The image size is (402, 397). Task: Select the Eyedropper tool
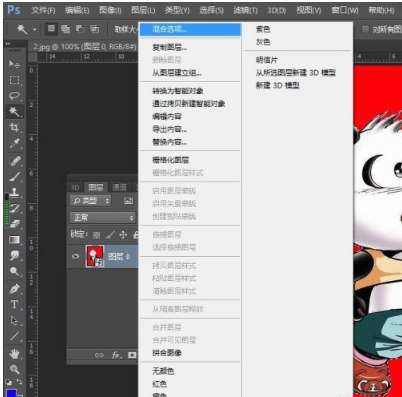pyautogui.click(x=14, y=144)
